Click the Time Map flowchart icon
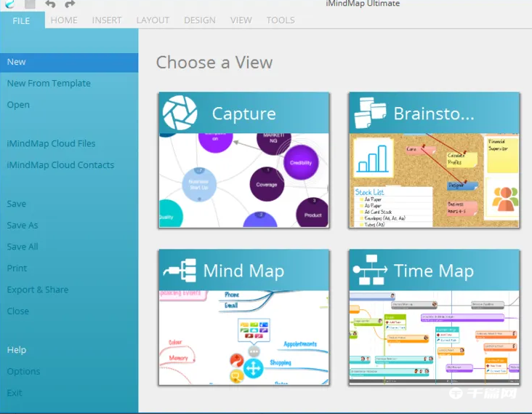The width and height of the screenshot is (532, 414). (x=369, y=271)
